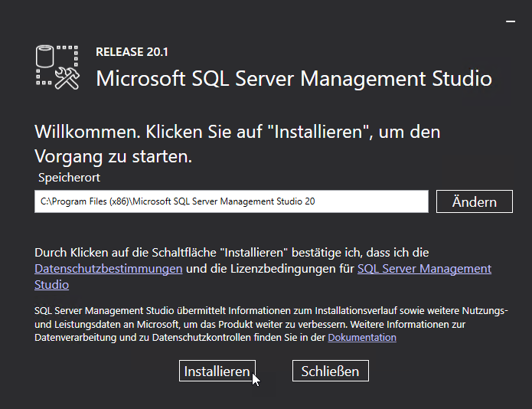
Task: Open the Datenschutzbestimmungen link
Action: (x=108, y=269)
